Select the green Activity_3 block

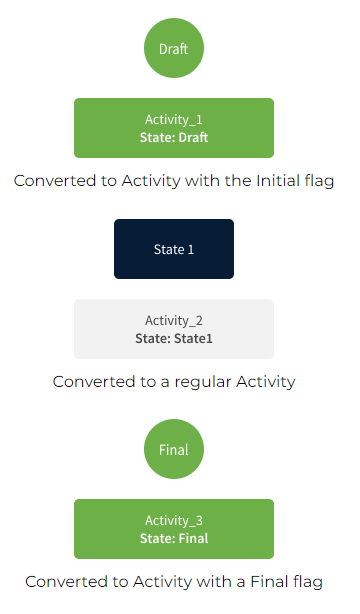coord(174,529)
